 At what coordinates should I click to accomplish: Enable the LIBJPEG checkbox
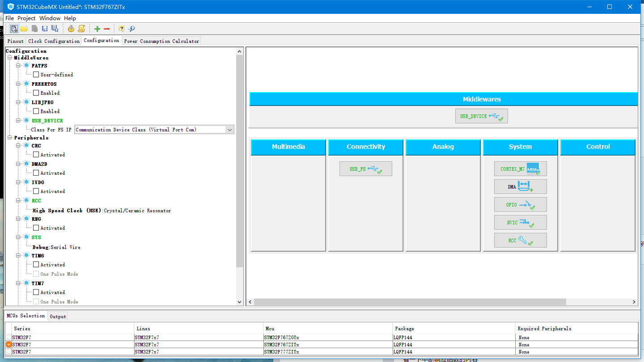click(36, 111)
